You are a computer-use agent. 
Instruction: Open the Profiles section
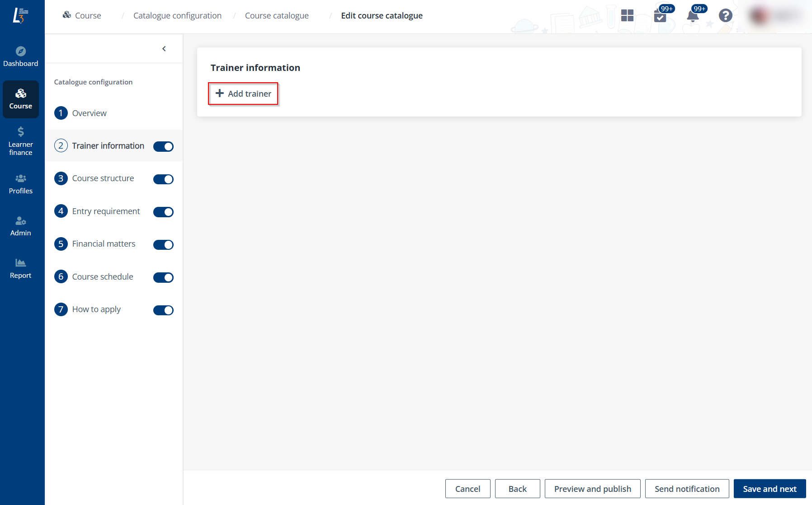21,184
